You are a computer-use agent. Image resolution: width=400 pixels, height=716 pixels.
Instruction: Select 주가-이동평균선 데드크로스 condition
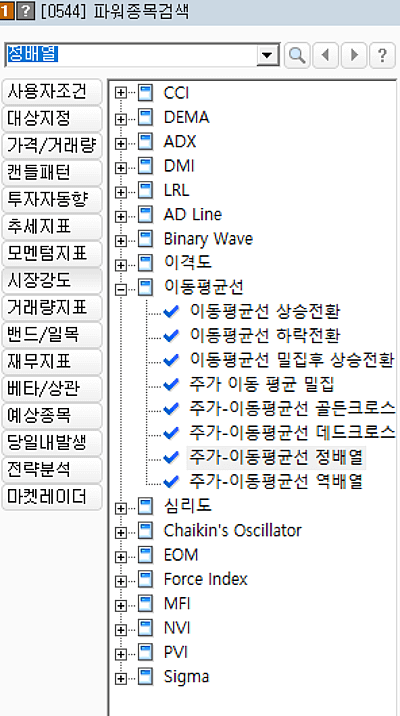(x=292, y=433)
